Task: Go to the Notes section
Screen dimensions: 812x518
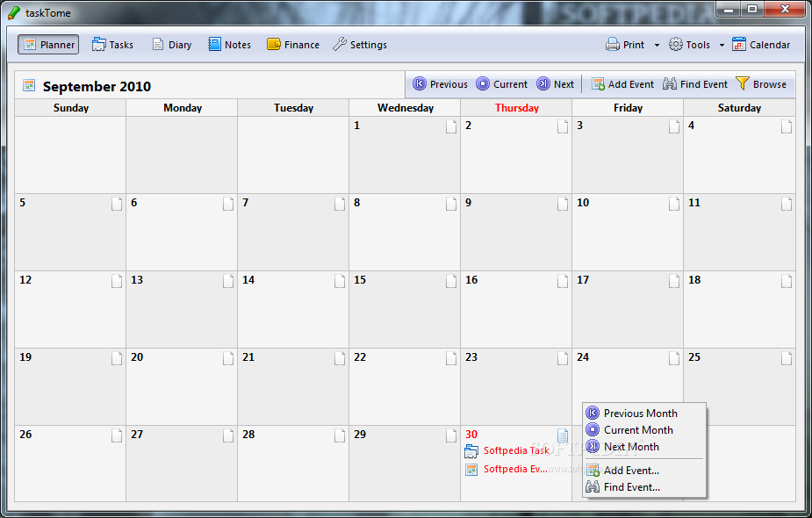Action: (230, 45)
